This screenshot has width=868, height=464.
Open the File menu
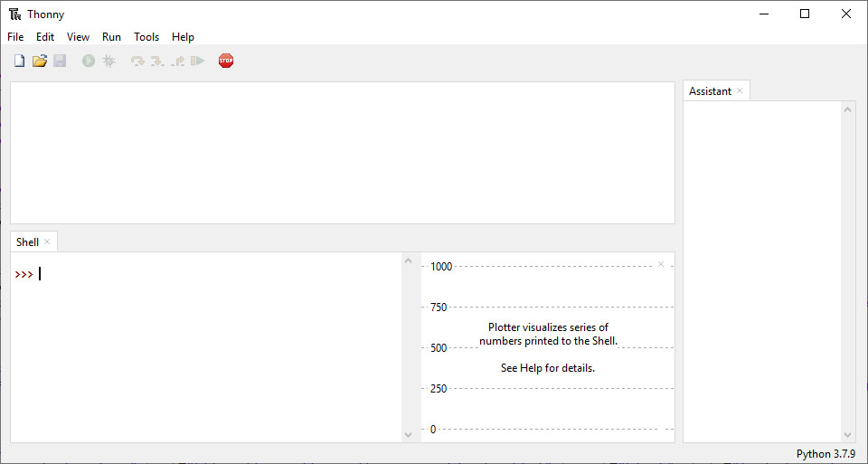click(15, 37)
